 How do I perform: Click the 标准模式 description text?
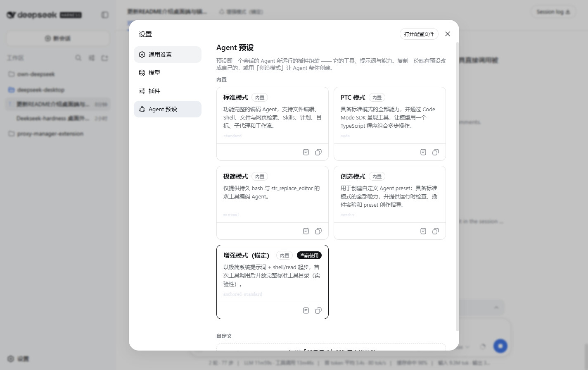[273, 117]
